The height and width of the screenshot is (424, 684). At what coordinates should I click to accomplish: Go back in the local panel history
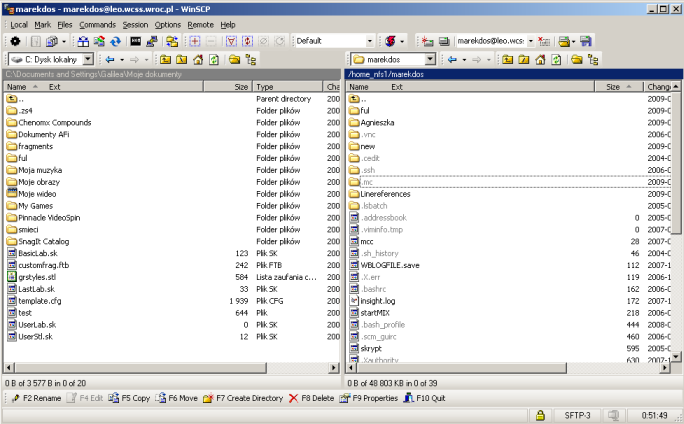110,59
